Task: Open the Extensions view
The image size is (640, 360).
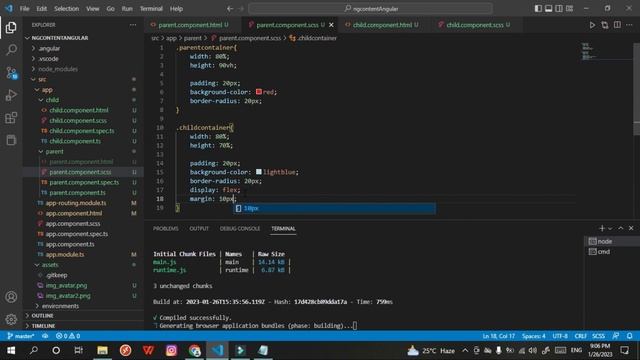Action: pyautogui.click(x=11, y=118)
